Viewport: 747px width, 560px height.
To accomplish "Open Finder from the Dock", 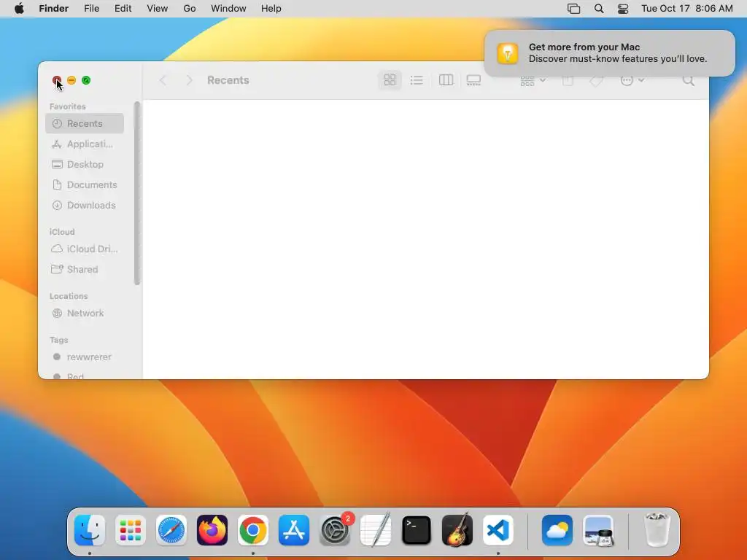I will click(90, 530).
